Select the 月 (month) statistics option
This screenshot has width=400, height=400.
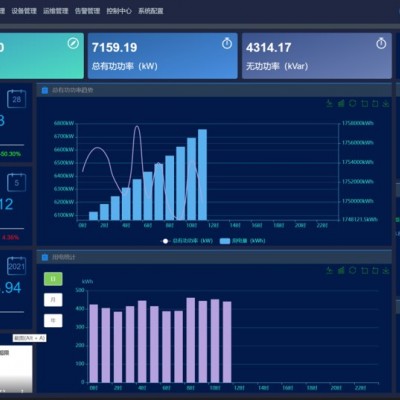click(x=53, y=300)
